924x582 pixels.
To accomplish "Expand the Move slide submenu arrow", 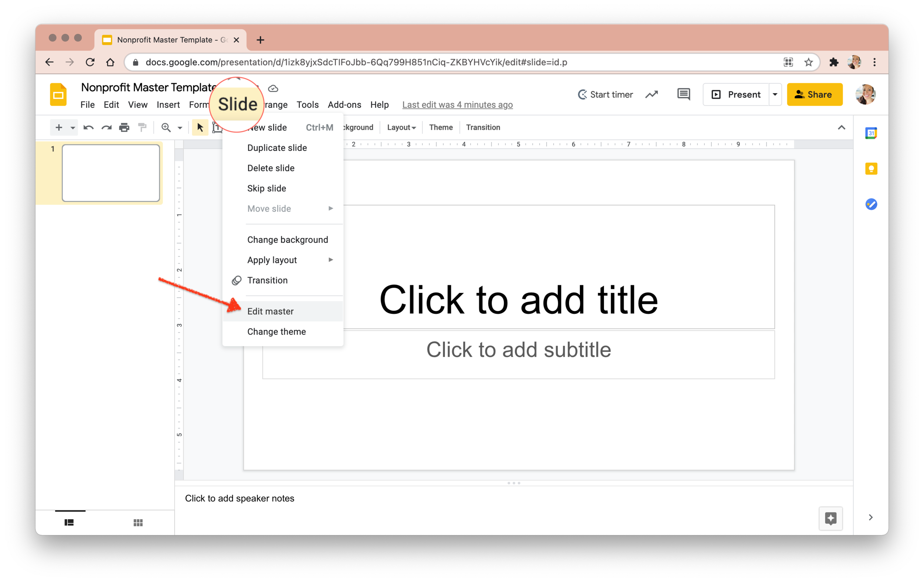I will [x=330, y=209].
